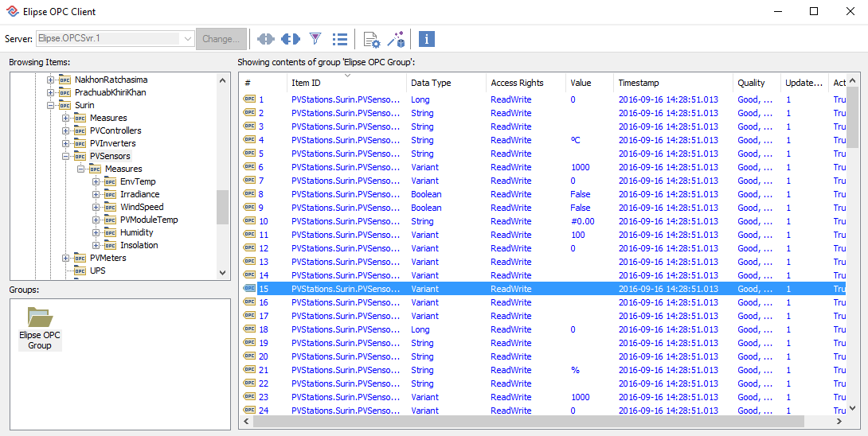This screenshot has height=436, width=868.
Task: Expand the Humidity node
Action: pos(96,232)
